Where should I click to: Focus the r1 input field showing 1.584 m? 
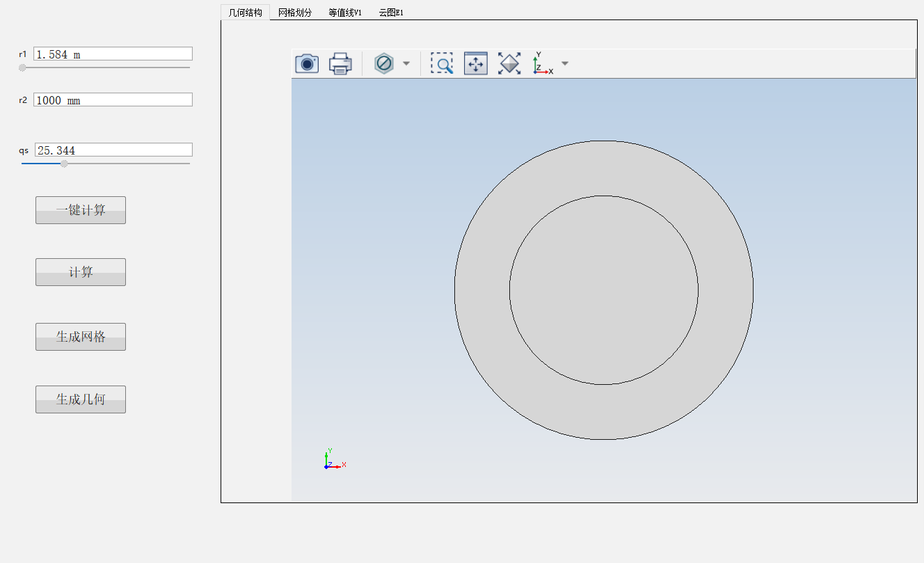point(113,54)
